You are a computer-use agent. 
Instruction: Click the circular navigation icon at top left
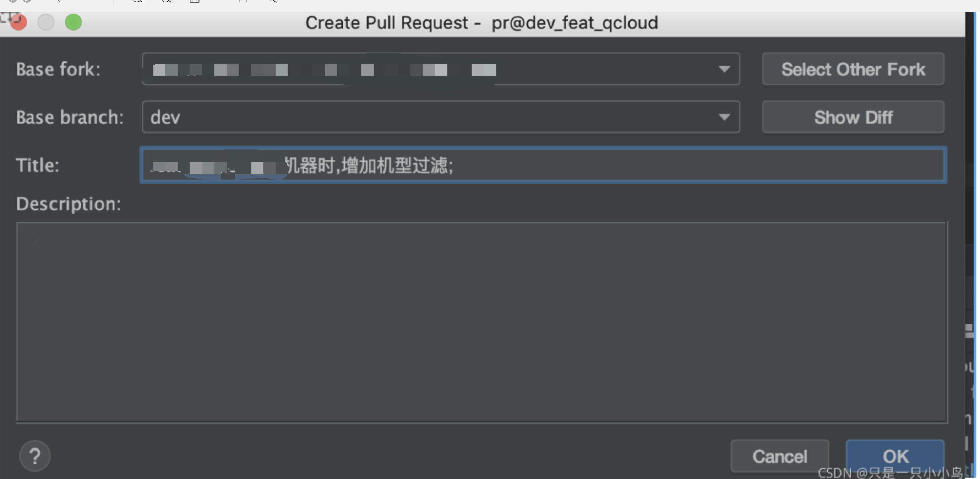pos(12,1)
